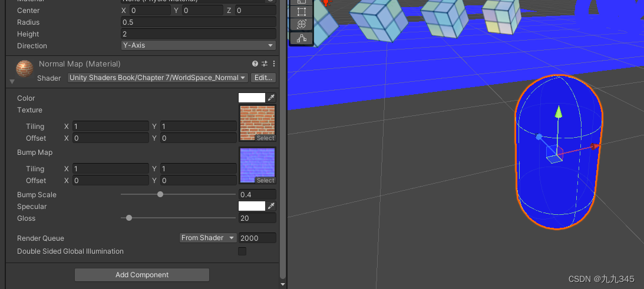
Task: Click the 'Specular' label
Action: click(32, 207)
